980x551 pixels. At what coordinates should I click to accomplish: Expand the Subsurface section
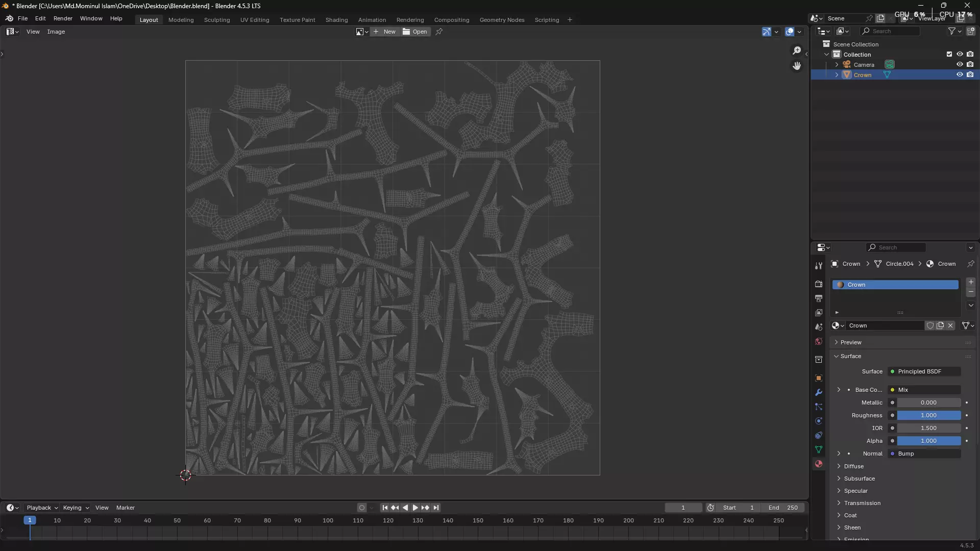859,479
